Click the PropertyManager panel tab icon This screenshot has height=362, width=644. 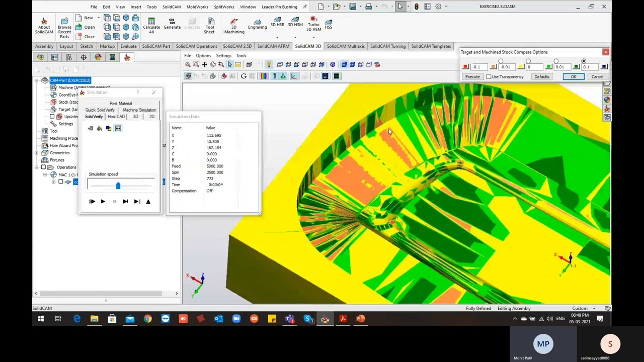click(54, 57)
